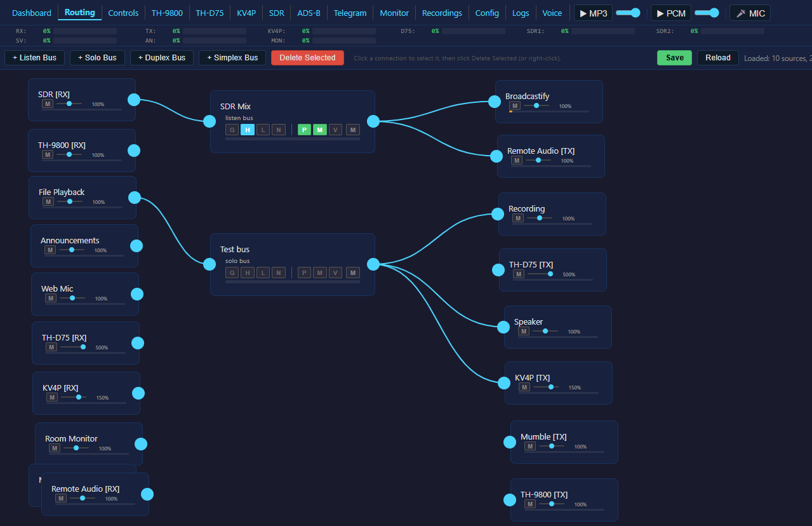
Task: Mute the Mumble [TX] sink
Action: pos(529,446)
